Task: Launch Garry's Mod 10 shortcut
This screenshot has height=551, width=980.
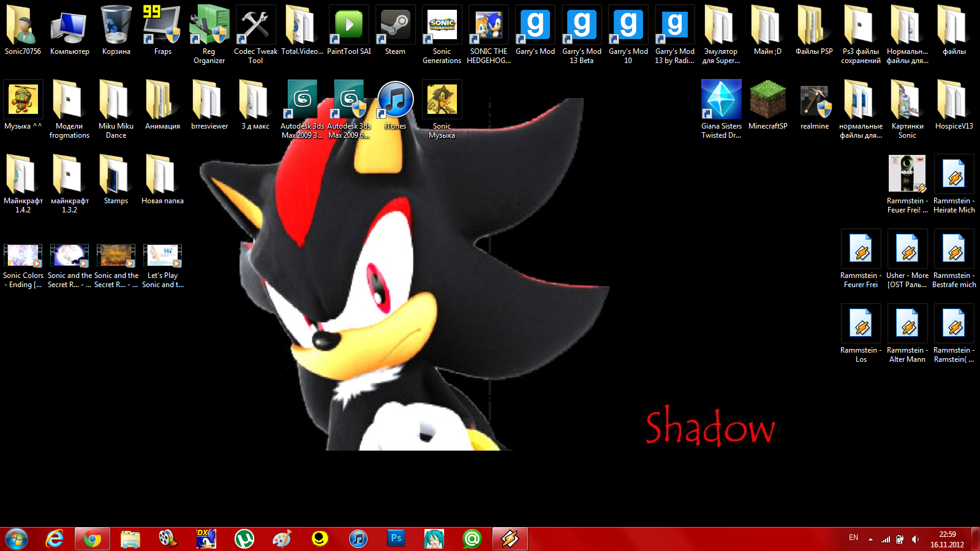Action: 628,34
